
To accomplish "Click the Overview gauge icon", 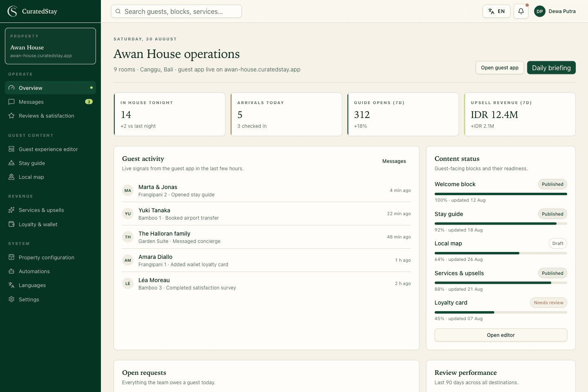I will (x=11, y=88).
